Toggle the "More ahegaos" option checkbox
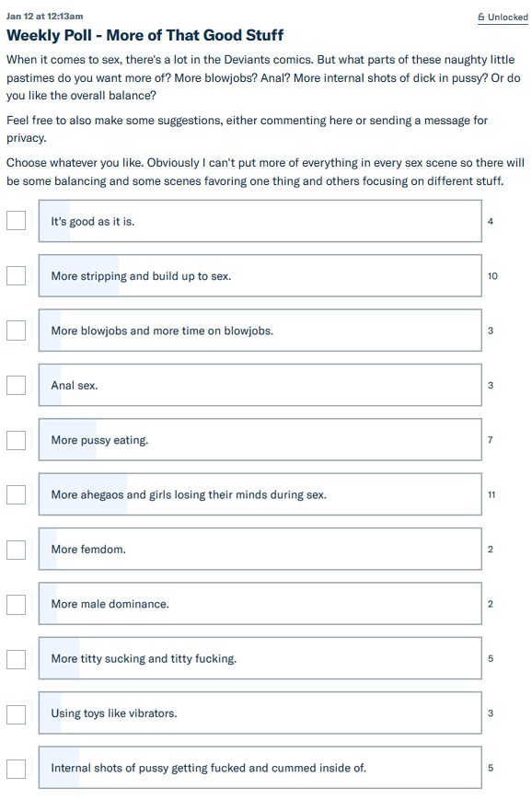The image size is (532, 800). pos(16,493)
